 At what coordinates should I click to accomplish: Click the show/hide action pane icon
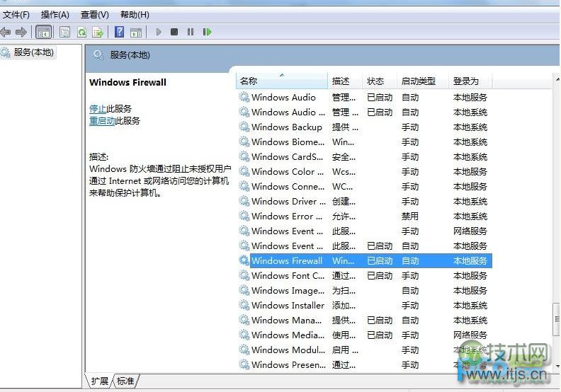click(135, 32)
